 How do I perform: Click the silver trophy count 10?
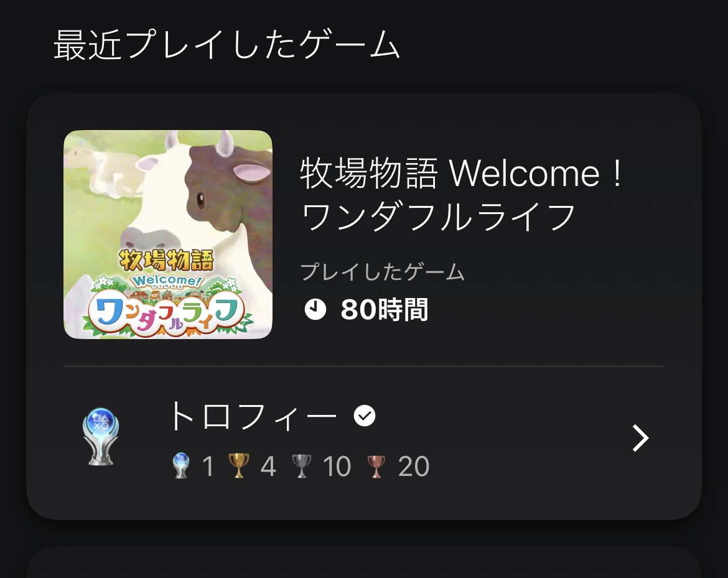[x=337, y=467]
